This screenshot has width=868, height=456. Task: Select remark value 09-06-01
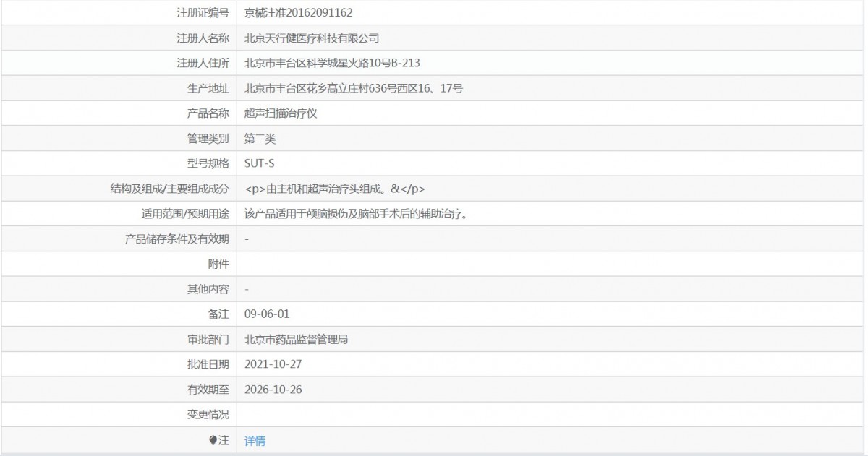(x=268, y=314)
